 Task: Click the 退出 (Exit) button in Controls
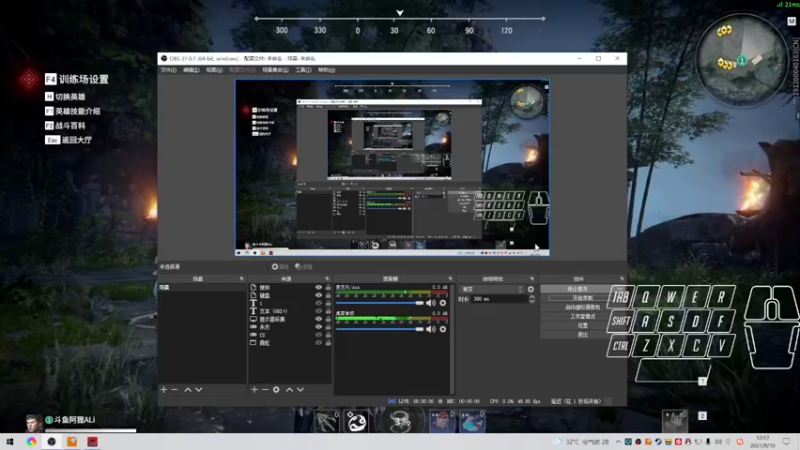pyautogui.click(x=582, y=335)
